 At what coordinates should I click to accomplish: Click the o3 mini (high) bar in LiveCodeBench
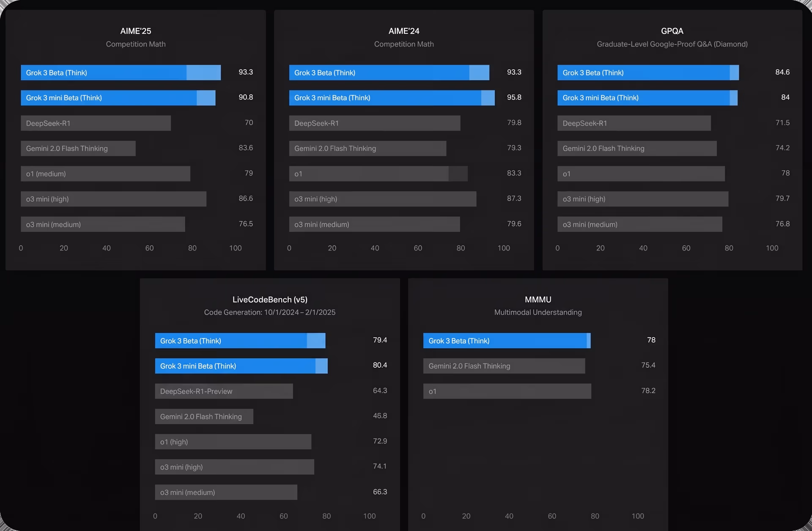point(234,467)
